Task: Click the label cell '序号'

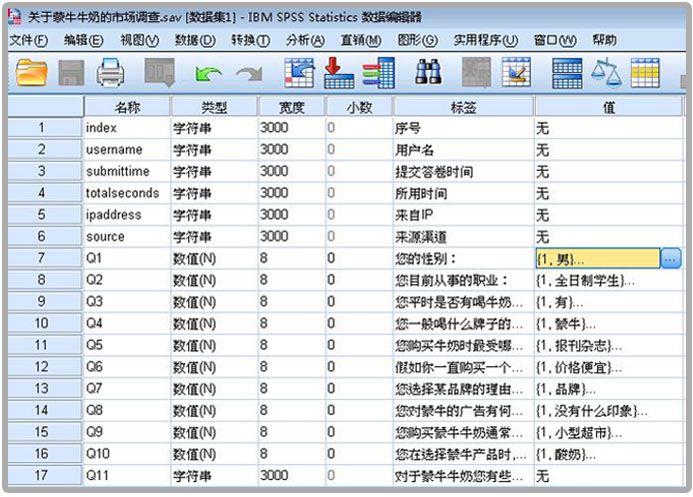Action: [463, 128]
